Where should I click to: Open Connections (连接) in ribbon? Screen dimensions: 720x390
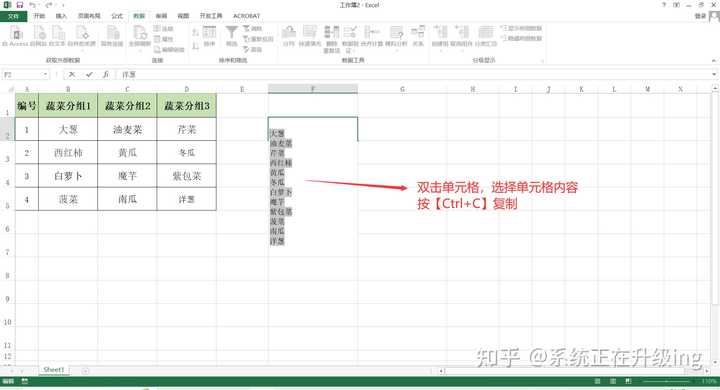point(163,28)
